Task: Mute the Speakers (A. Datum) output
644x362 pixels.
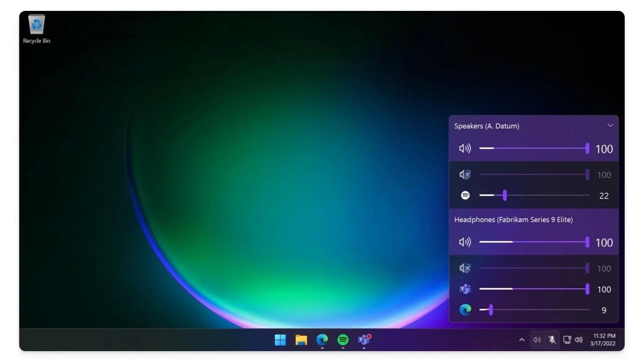Action: (465, 148)
